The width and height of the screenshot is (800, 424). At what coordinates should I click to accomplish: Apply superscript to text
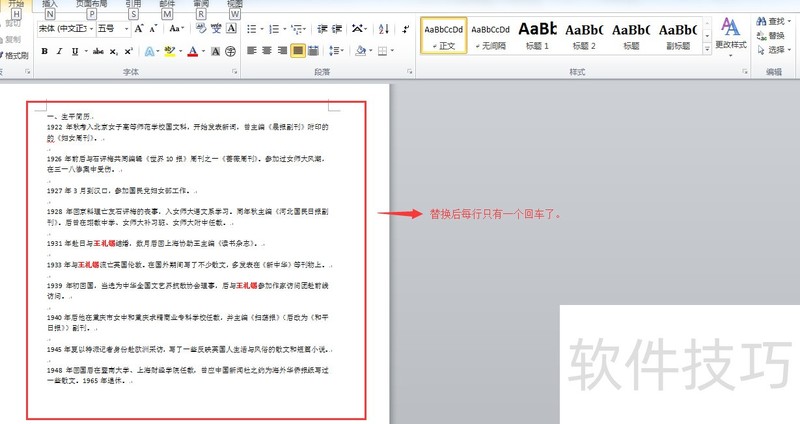pyautogui.click(x=128, y=50)
